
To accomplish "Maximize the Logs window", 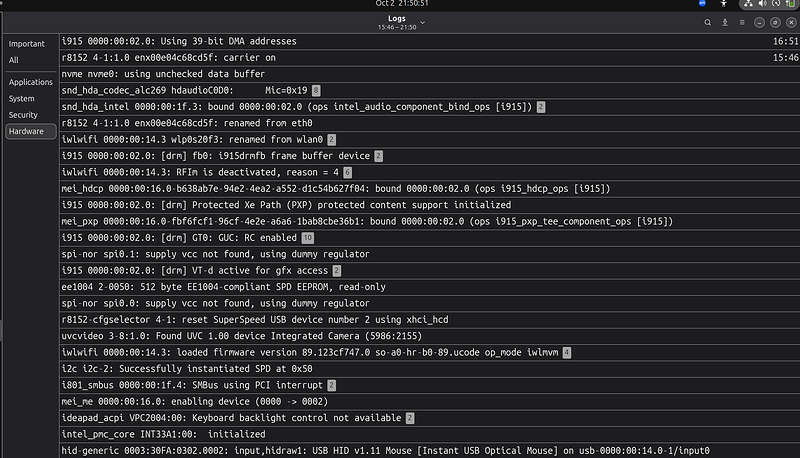I will [775, 22].
